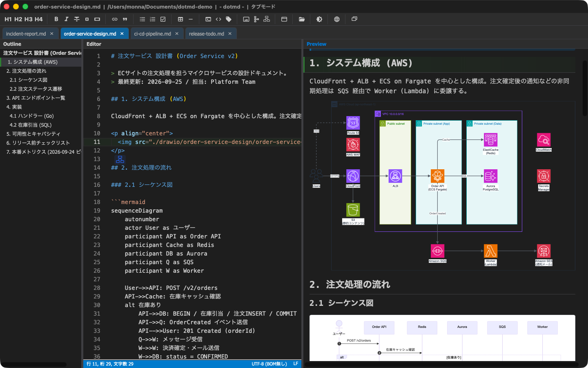
Task: Click the UTF-8 (BOM無し) encoding indicator
Action: (x=269, y=364)
